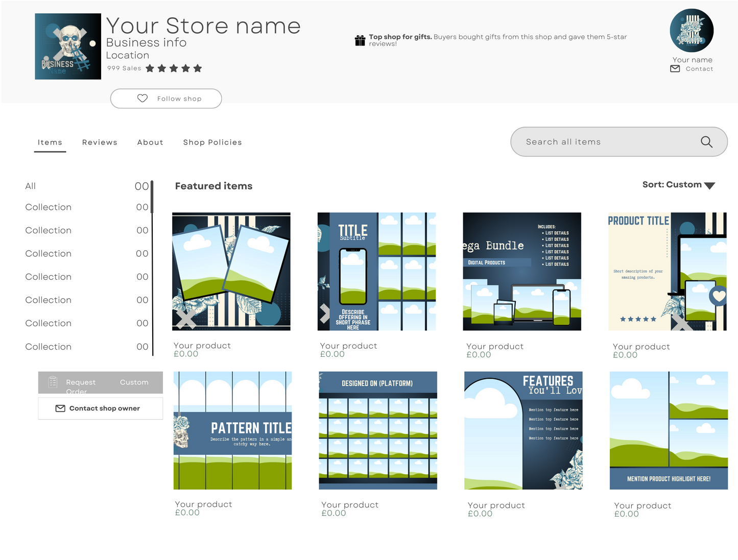Select the About tab
This screenshot has width=738, height=560.
150,142
